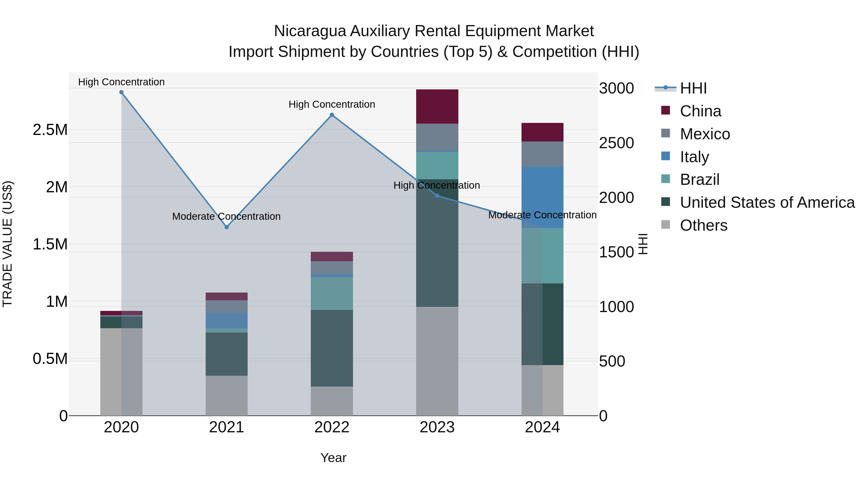Click the 2023 Mexico bar segment

click(437, 137)
